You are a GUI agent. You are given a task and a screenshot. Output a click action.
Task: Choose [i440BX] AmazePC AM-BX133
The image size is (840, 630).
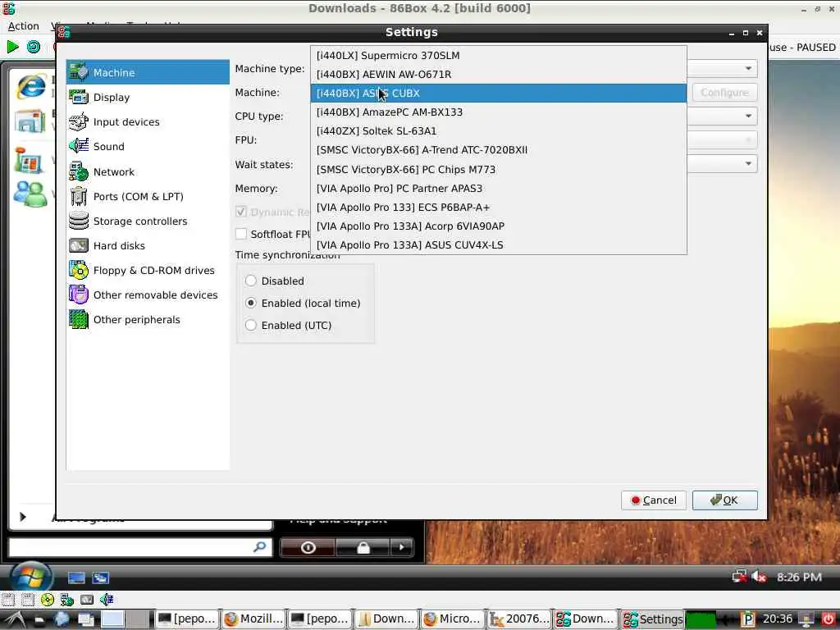point(498,112)
